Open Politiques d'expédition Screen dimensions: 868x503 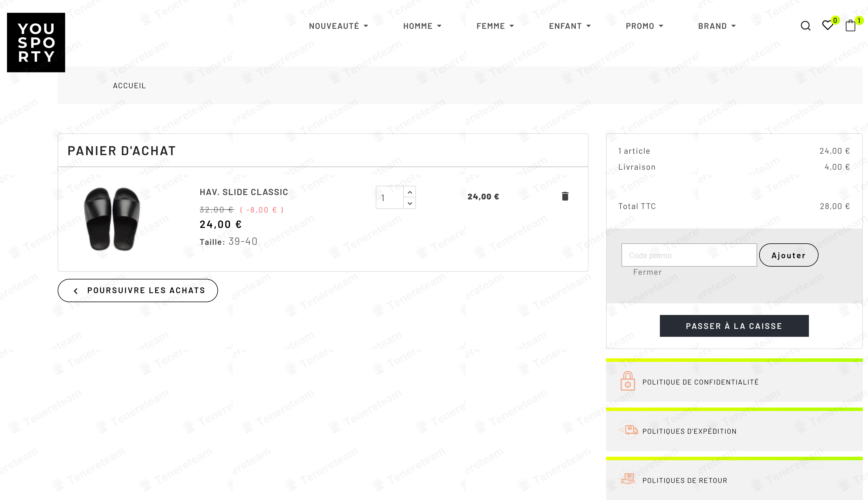click(x=689, y=431)
